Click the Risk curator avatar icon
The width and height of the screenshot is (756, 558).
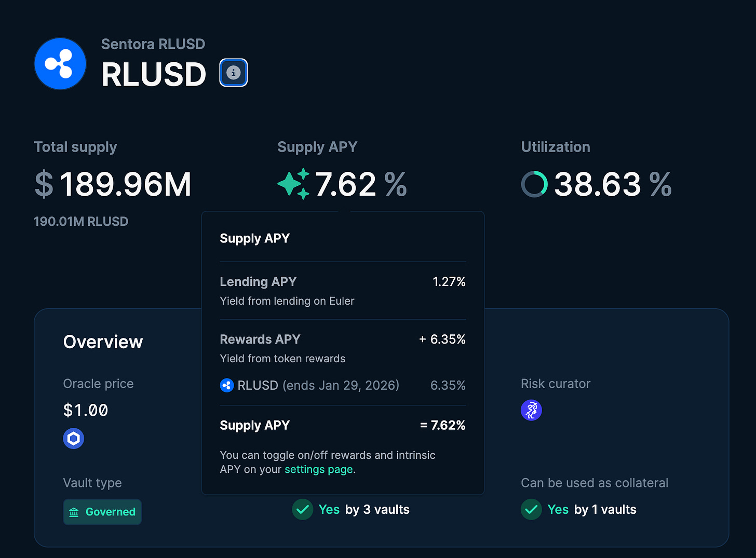click(x=531, y=410)
